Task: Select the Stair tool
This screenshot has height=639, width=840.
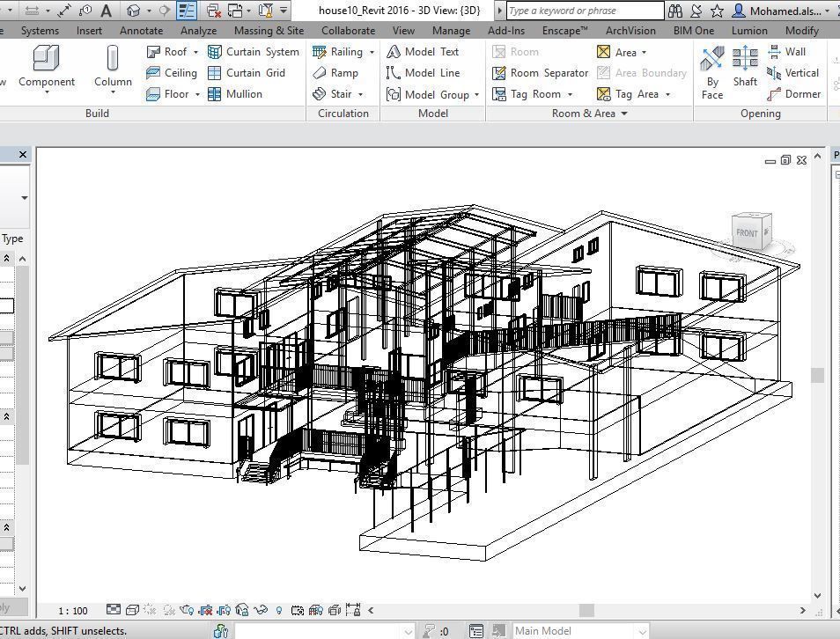Action: point(333,94)
